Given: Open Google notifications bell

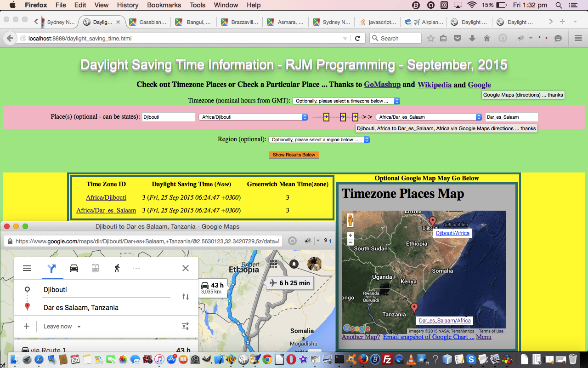Looking at the screenshot, I should click(x=294, y=264).
